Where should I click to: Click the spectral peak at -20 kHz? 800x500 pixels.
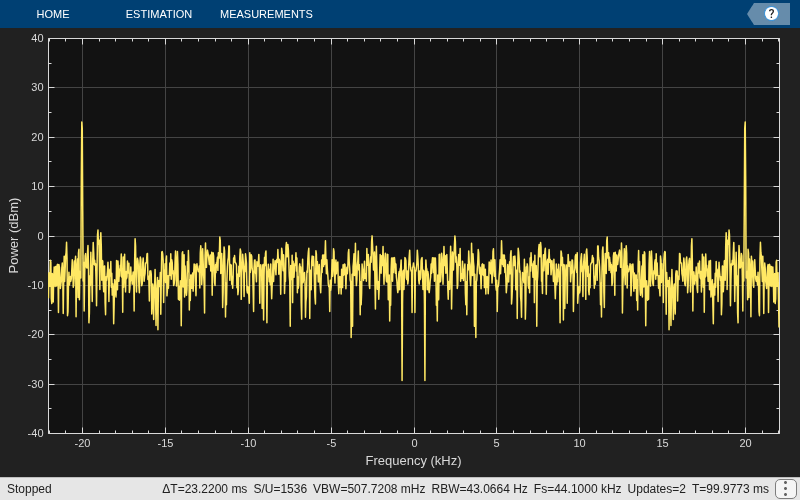[82, 122]
